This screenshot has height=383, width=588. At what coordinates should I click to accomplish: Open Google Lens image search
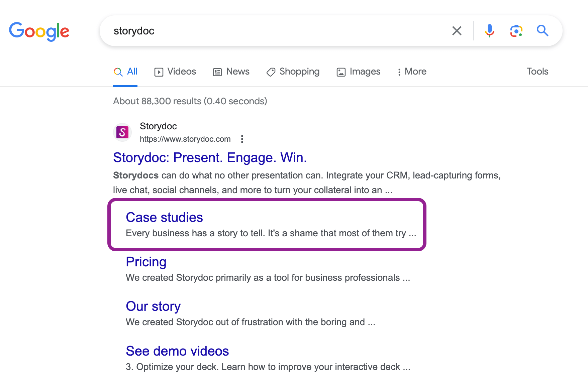[516, 31]
